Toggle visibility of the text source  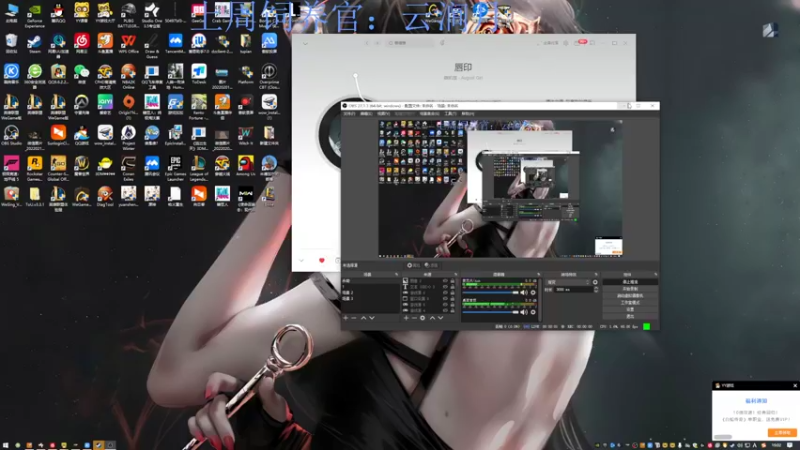point(445,287)
